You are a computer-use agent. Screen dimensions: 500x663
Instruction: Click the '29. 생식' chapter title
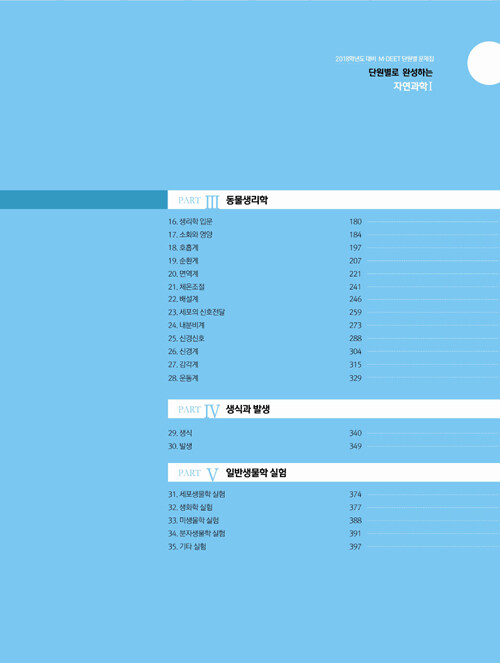tap(180, 433)
